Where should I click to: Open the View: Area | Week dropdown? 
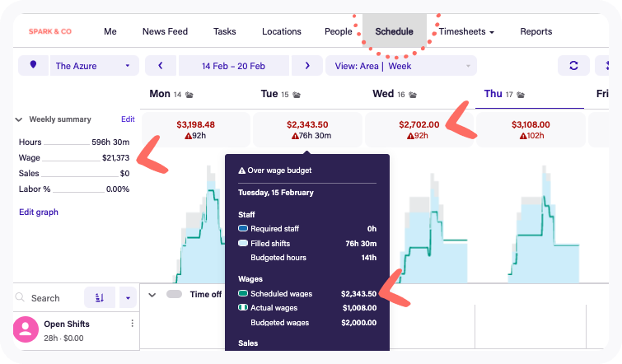401,65
